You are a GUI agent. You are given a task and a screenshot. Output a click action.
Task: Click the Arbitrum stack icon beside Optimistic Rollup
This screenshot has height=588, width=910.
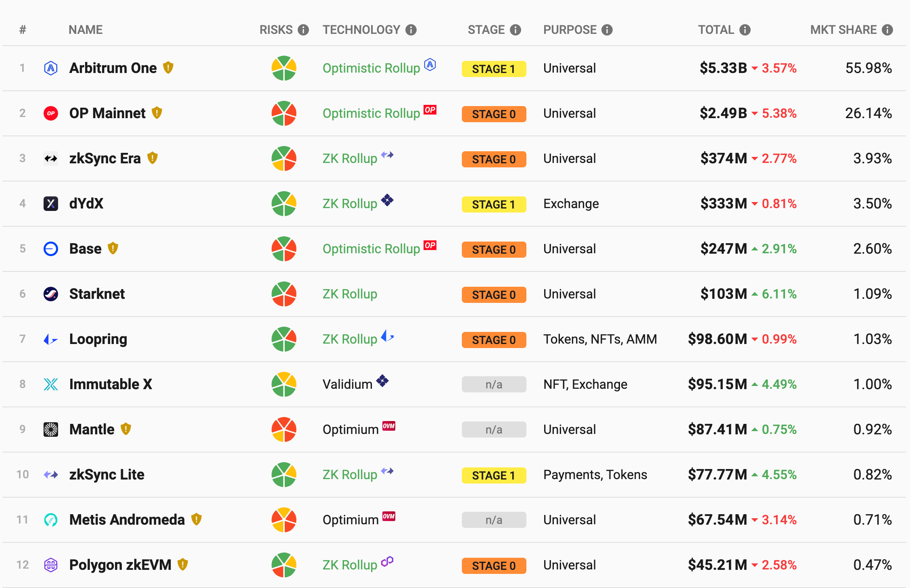pos(430,65)
